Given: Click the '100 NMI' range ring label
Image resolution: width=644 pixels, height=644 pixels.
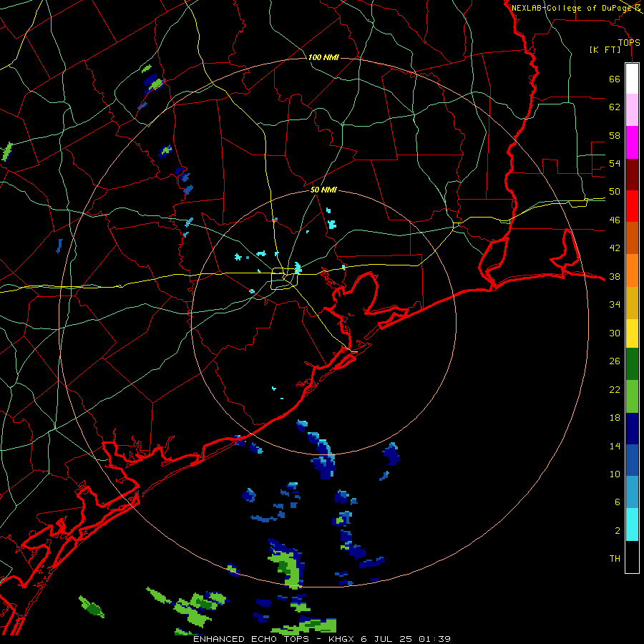Looking at the screenshot, I should (323, 57).
